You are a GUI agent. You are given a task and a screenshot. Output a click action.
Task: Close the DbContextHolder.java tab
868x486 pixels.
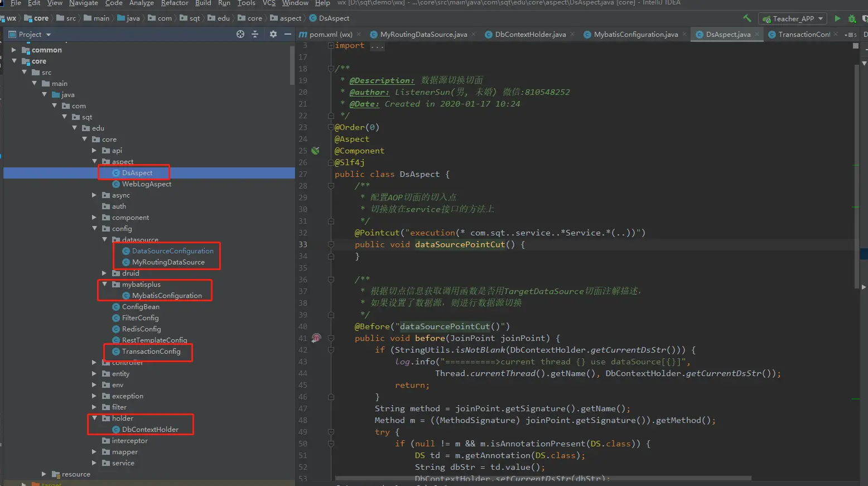click(x=572, y=34)
